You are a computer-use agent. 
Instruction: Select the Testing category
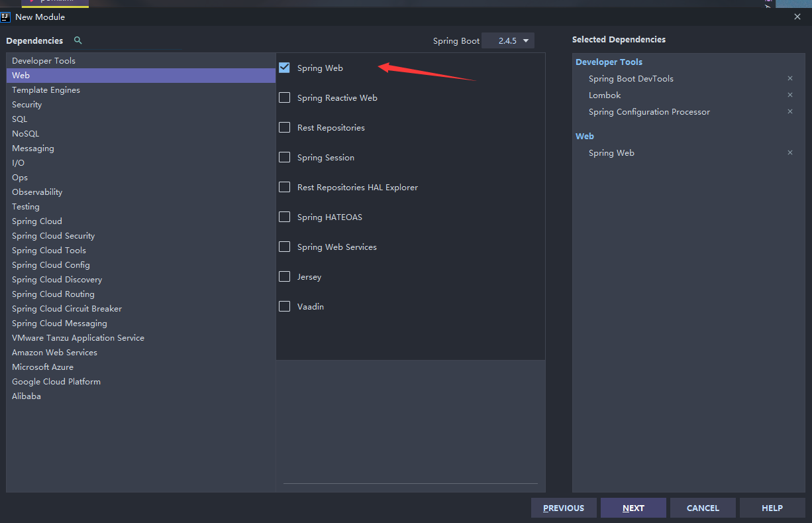pos(141,206)
